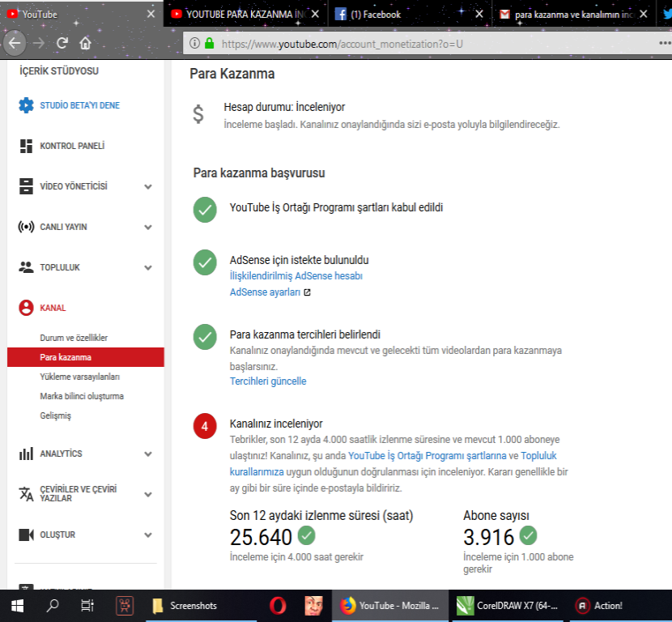Switch to the Facebook tab
This screenshot has height=622, width=672.
(410, 14)
